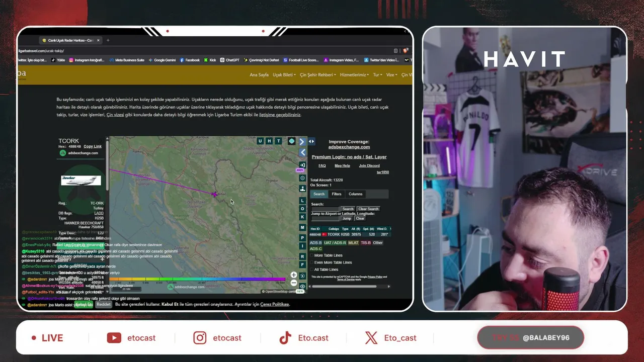Open the map layer selector diamond icon
644x362 pixels.
[x=291, y=141]
